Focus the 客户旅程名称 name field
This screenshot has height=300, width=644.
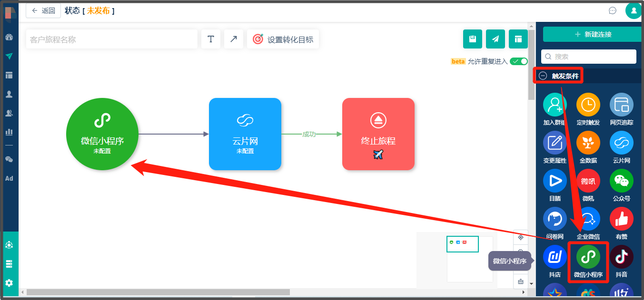click(111, 39)
